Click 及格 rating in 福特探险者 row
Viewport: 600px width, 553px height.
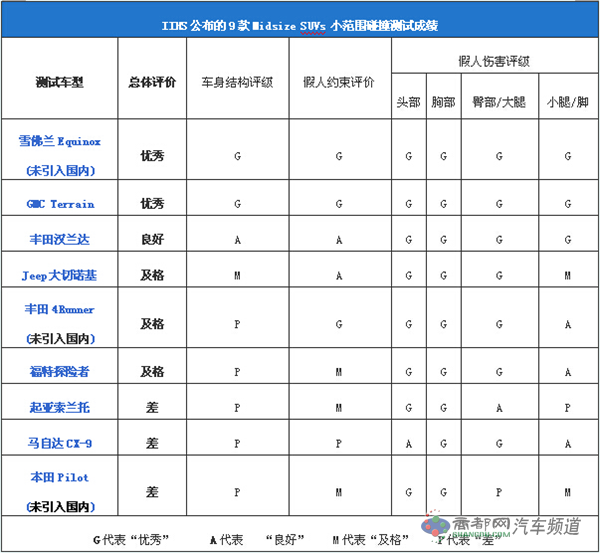(x=152, y=372)
